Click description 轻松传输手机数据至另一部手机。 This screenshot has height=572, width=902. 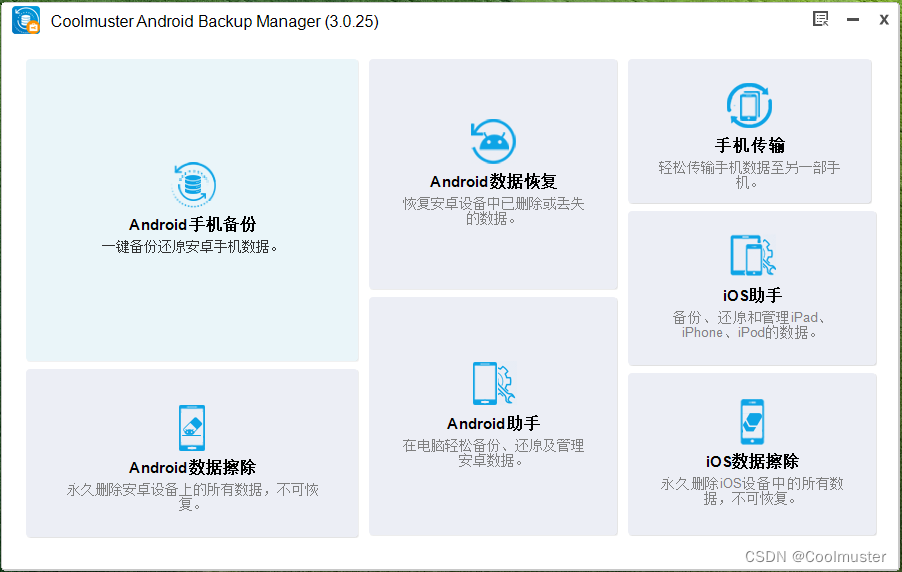tap(749, 175)
